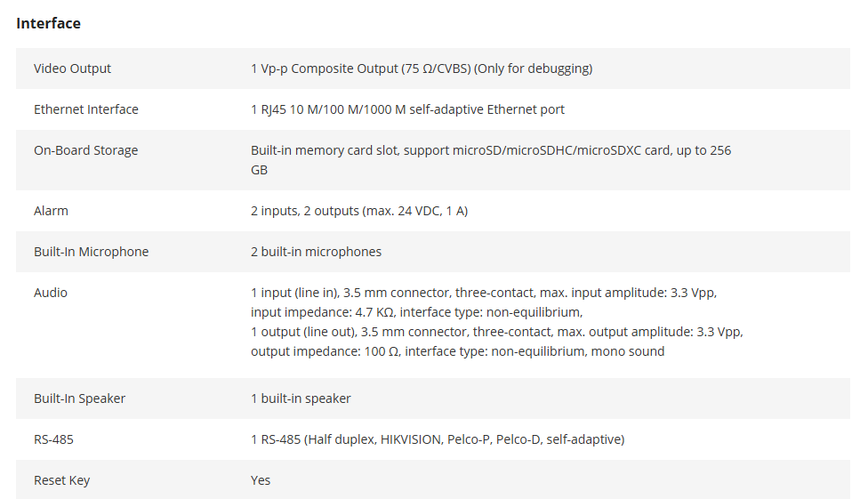Viewport: 868px width, 499px height.
Task: Click the audio line in input description
Action: (484, 302)
